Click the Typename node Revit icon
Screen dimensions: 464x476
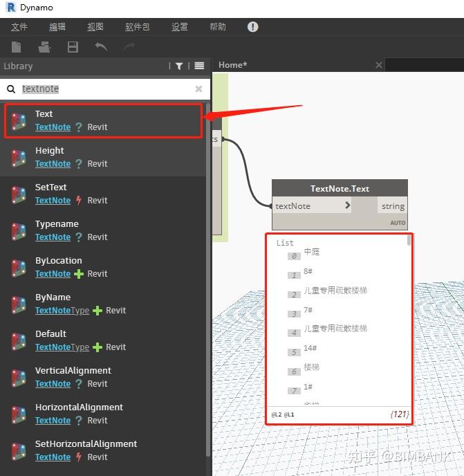[x=19, y=231]
